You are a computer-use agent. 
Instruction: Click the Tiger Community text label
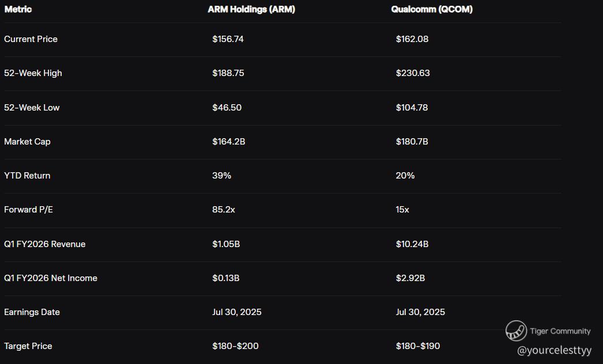pyautogui.click(x=560, y=331)
